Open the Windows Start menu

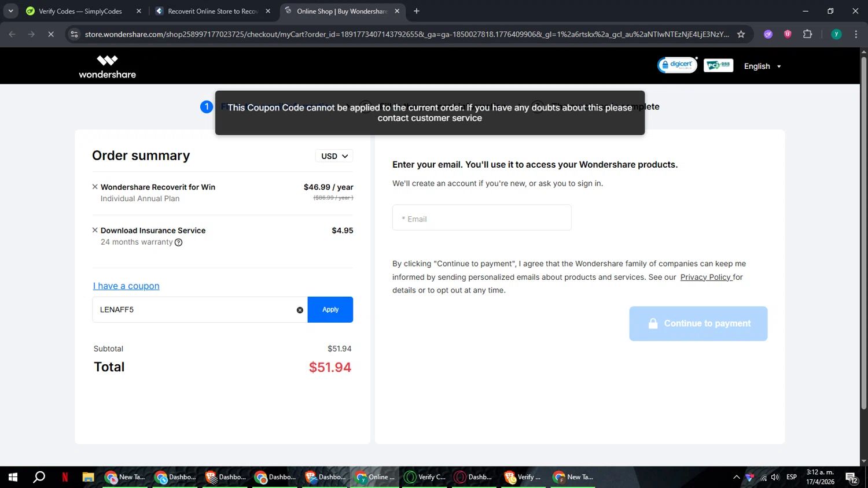[x=13, y=478]
